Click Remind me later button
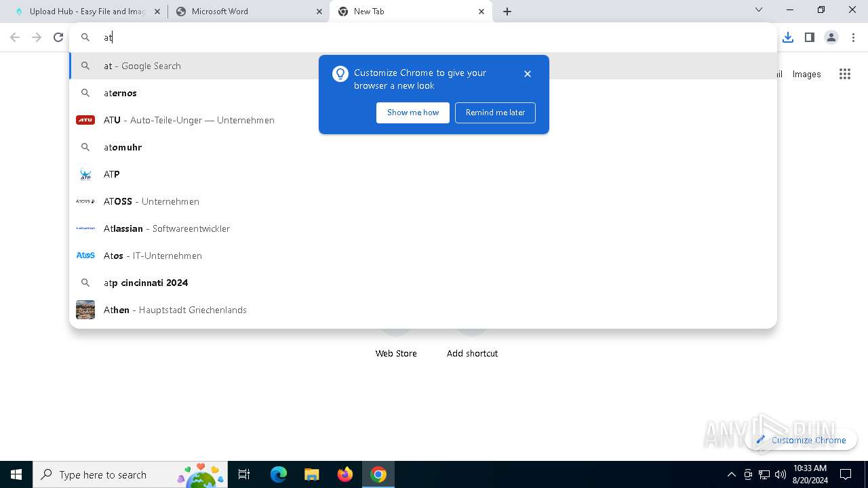Viewport: 868px width, 488px height. 495,113
